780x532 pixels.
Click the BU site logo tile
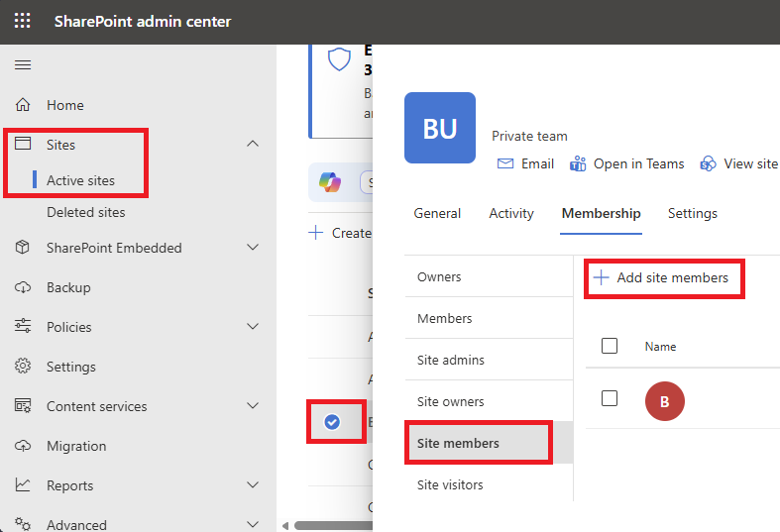(x=440, y=128)
